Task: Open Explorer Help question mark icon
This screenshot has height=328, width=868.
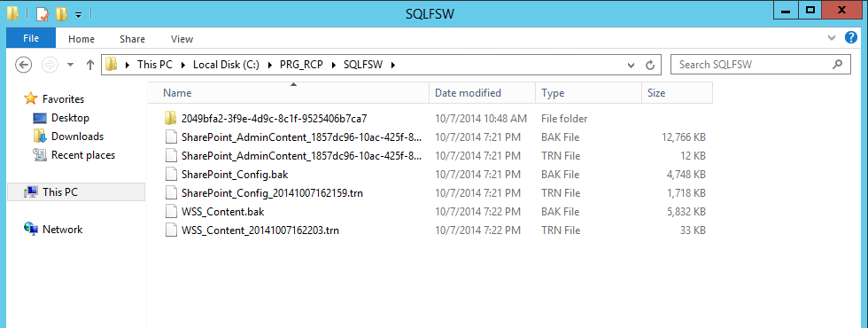Action: click(851, 38)
